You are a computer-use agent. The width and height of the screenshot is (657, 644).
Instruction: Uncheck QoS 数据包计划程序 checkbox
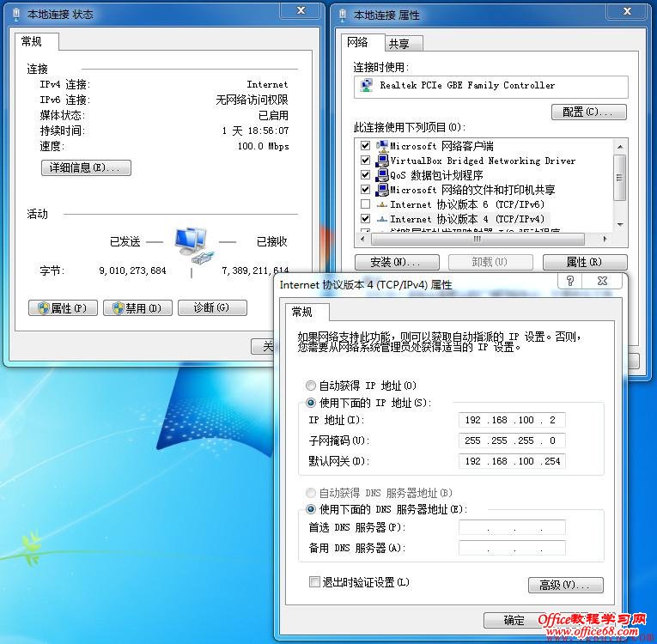click(365, 175)
